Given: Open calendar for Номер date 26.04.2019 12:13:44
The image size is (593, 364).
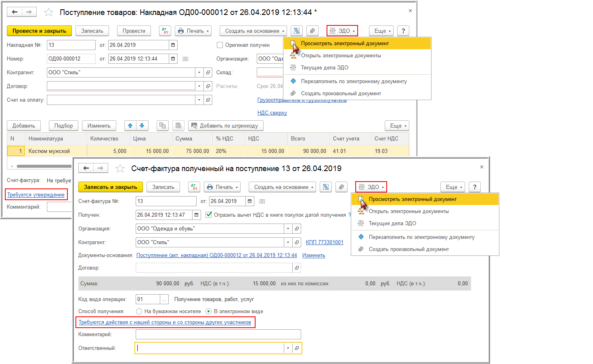Looking at the screenshot, I should pyautogui.click(x=173, y=59).
